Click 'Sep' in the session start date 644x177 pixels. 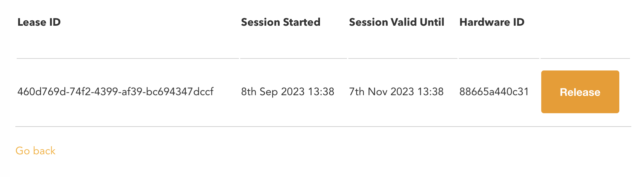coord(269,92)
